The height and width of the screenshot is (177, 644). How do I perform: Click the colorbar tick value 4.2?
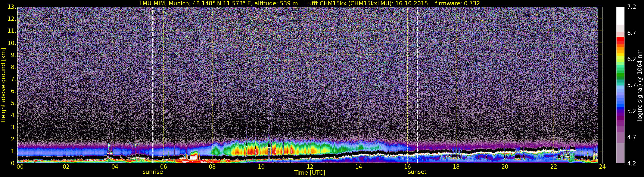[x=632, y=163]
